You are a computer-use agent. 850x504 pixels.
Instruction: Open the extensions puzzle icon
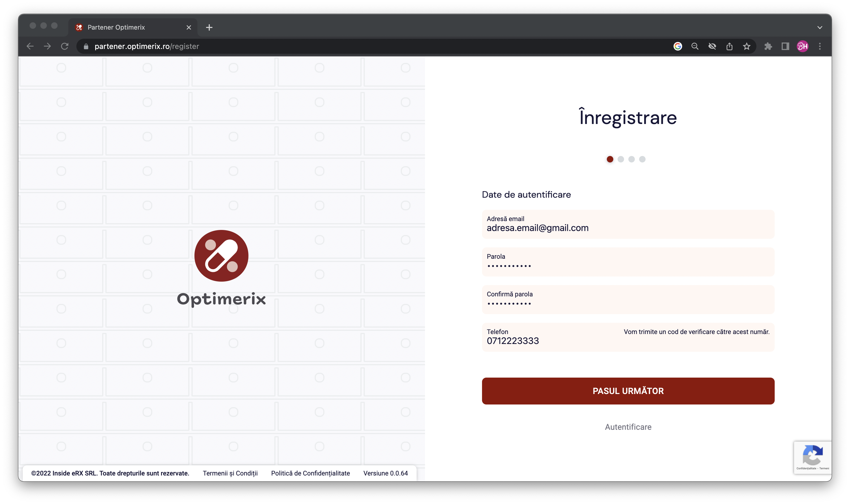pyautogui.click(x=768, y=46)
